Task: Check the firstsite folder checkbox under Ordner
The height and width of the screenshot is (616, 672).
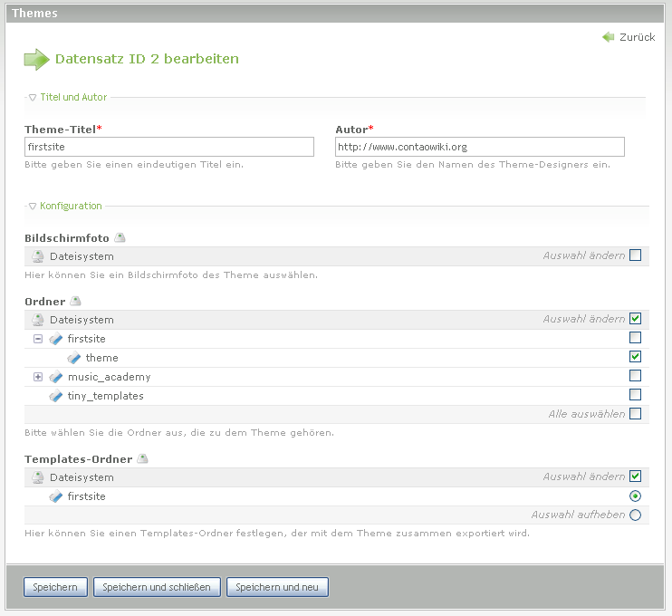Action: (x=635, y=338)
